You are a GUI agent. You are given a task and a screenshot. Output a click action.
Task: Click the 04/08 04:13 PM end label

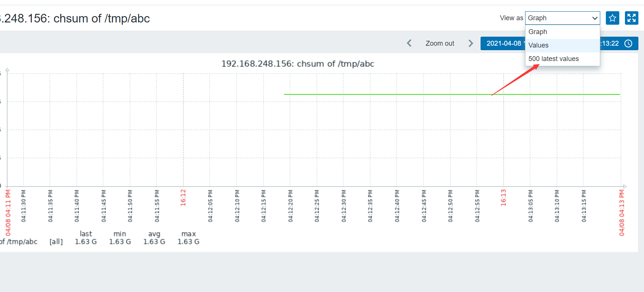(622, 213)
